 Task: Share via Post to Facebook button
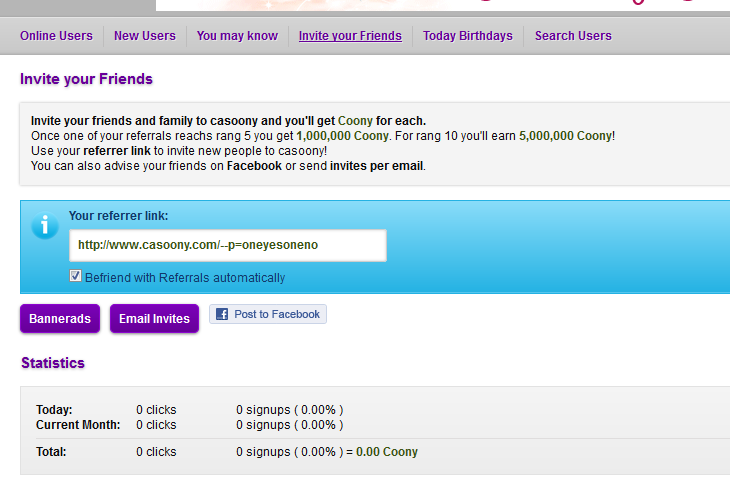[x=268, y=314]
